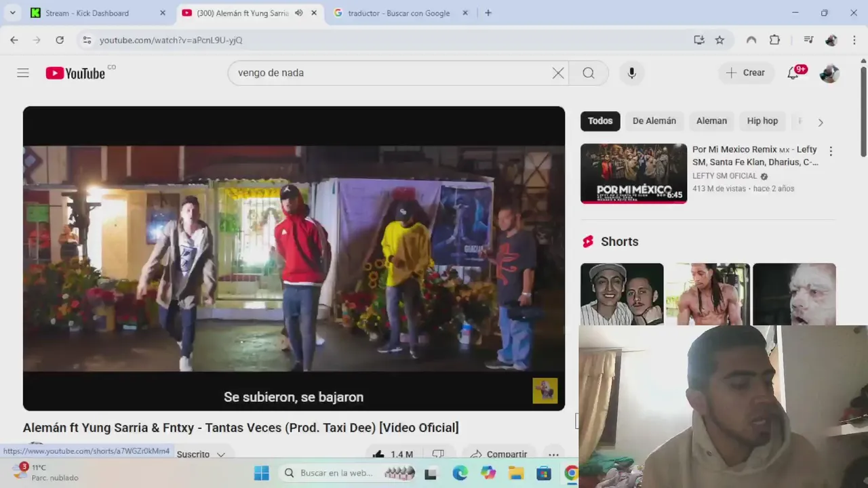Open the Por Mi México video thumbnail
This screenshot has height=488, width=868.
point(633,174)
